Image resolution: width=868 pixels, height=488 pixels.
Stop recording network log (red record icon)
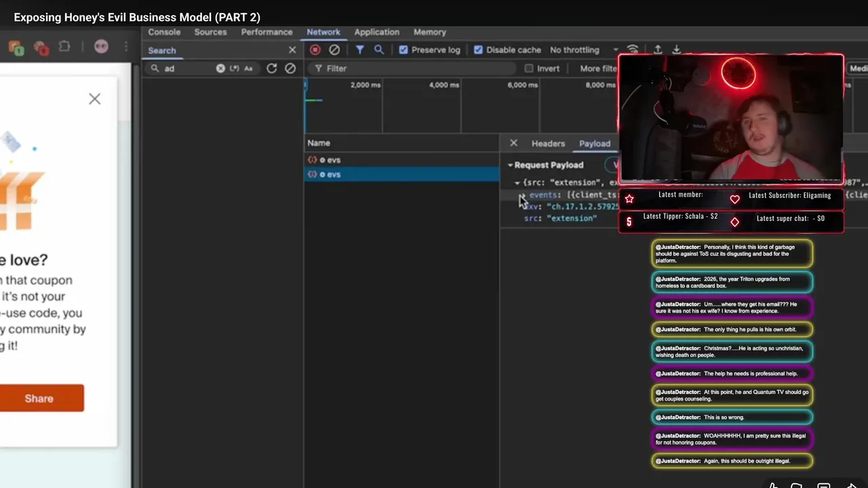pyautogui.click(x=315, y=49)
